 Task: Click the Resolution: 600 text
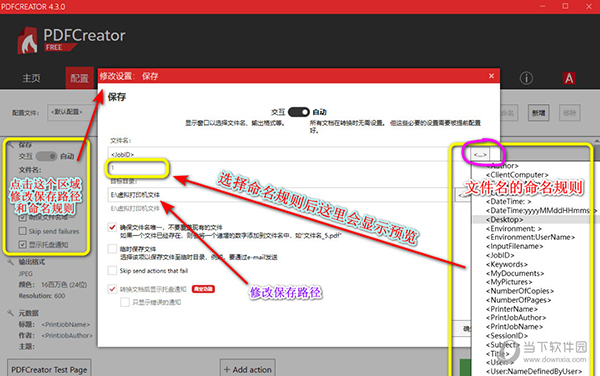coord(42,296)
